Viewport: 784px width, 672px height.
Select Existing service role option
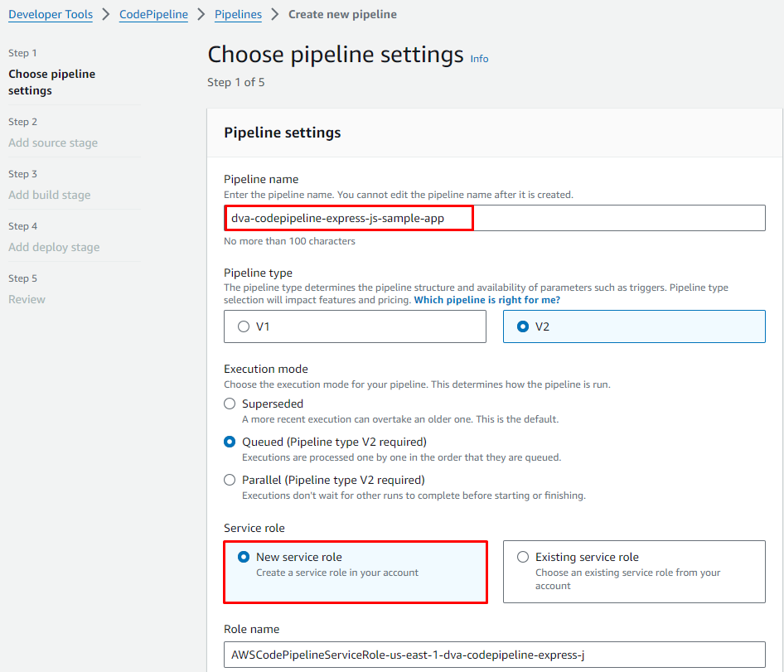[x=523, y=557]
